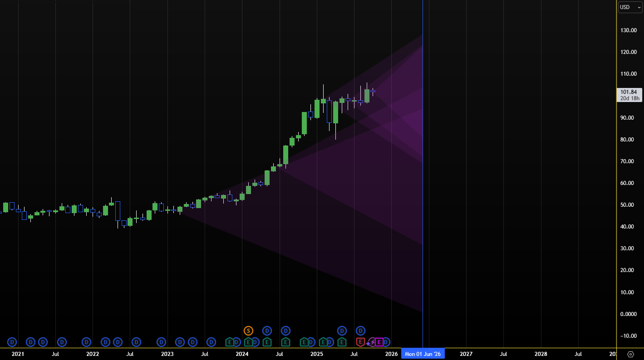Click the upper D marker right of orange S
The width and height of the screenshot is (644, 360).
[x=267, y=331]
